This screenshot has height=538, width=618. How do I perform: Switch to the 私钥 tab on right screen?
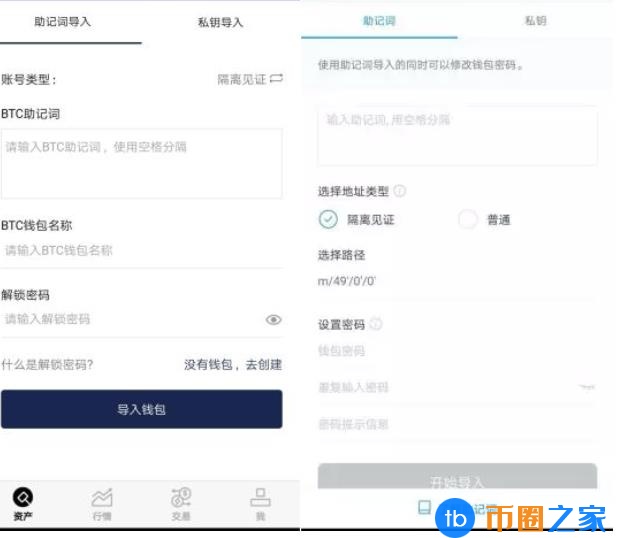click(x=535, y=21)
